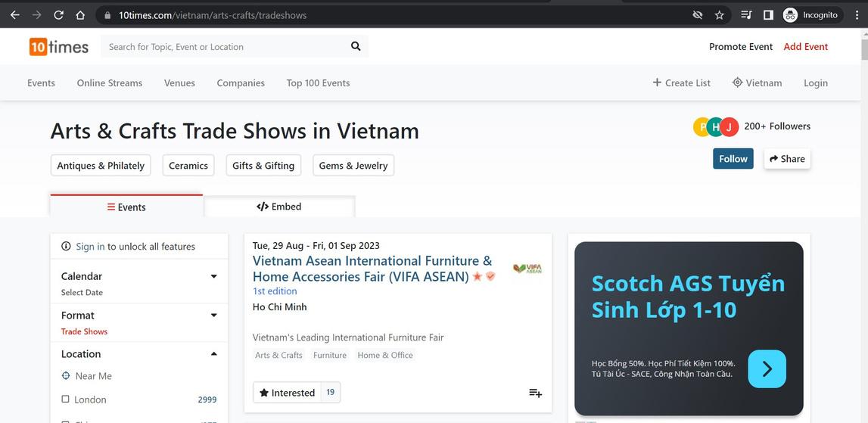Open Companies in navigation bar
The width and height of the screenshot is (868, 423).
(241, 83)
